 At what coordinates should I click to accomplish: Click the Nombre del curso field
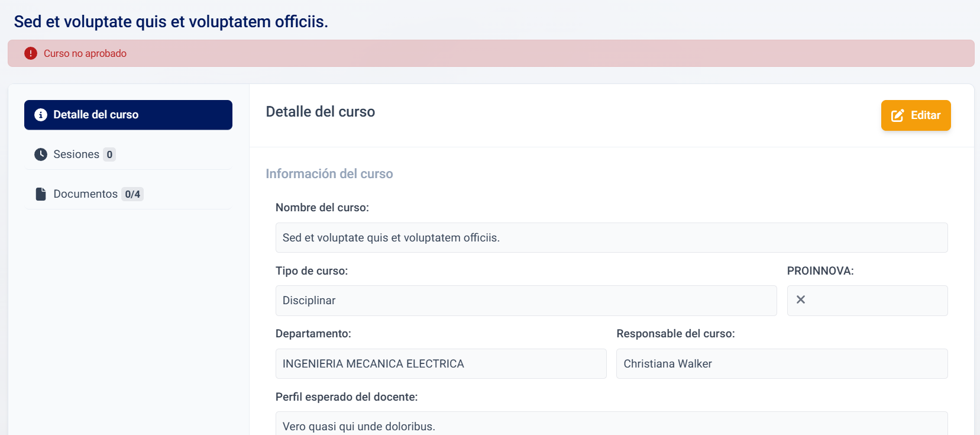click(x=612, y=238)
